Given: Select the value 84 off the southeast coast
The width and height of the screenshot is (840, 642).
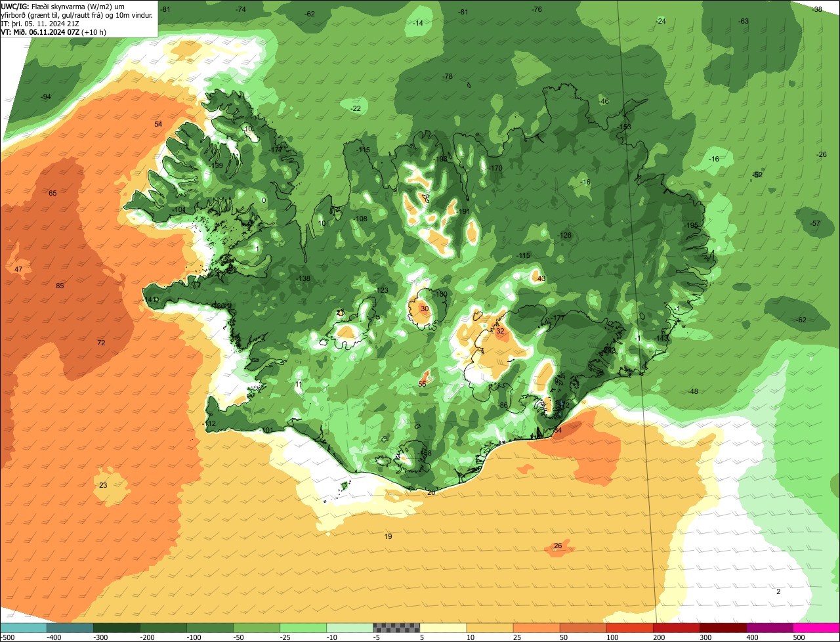Looking at the screenshot, I should [558, 430].
